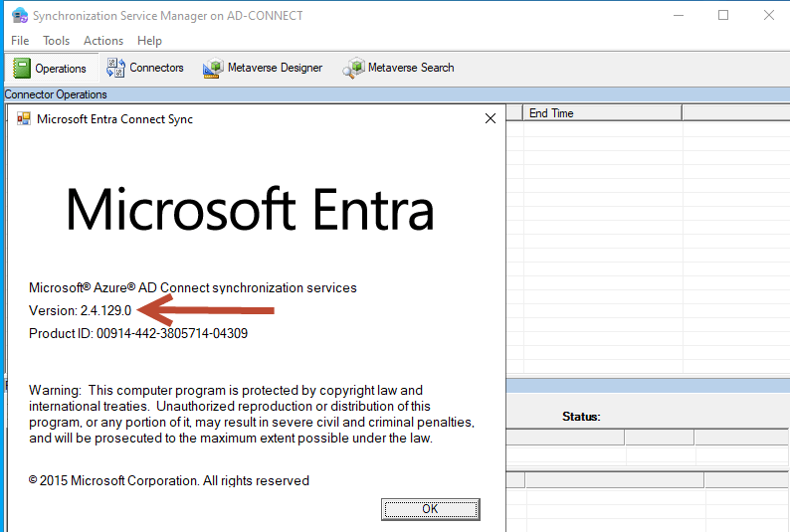Click the Product ID line
Screen dimensions: 790x532
138,334
